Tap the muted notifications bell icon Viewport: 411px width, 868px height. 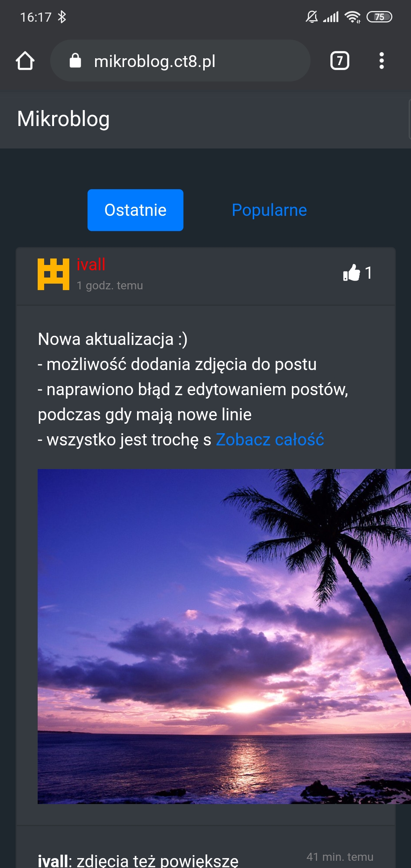pyautogui.click(x=312, y=17)
